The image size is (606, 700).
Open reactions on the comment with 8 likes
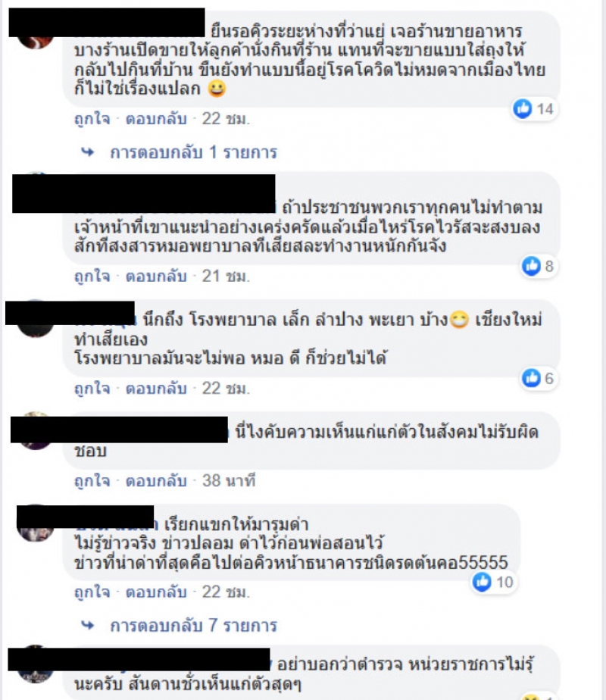pos(531,266)
